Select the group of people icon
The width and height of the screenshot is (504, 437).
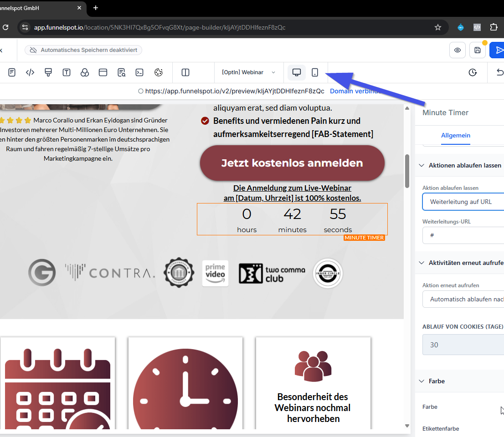point(313,366)
